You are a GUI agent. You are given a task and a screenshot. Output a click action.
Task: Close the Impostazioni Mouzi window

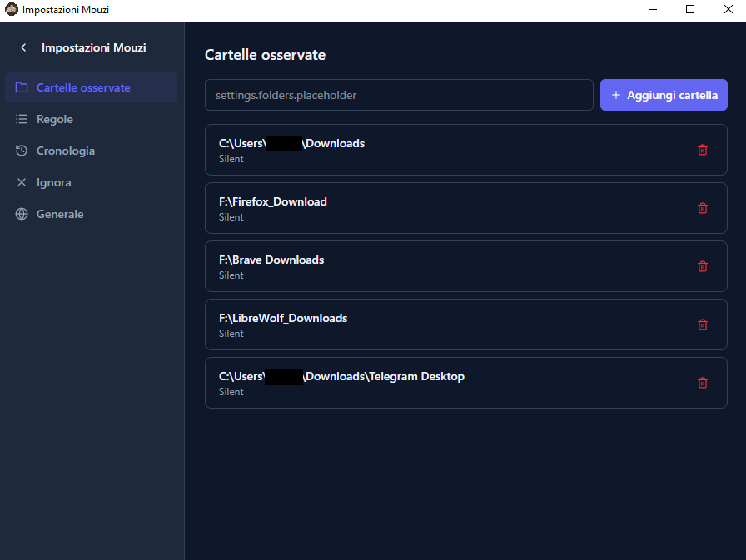click(x=728, y=9)
